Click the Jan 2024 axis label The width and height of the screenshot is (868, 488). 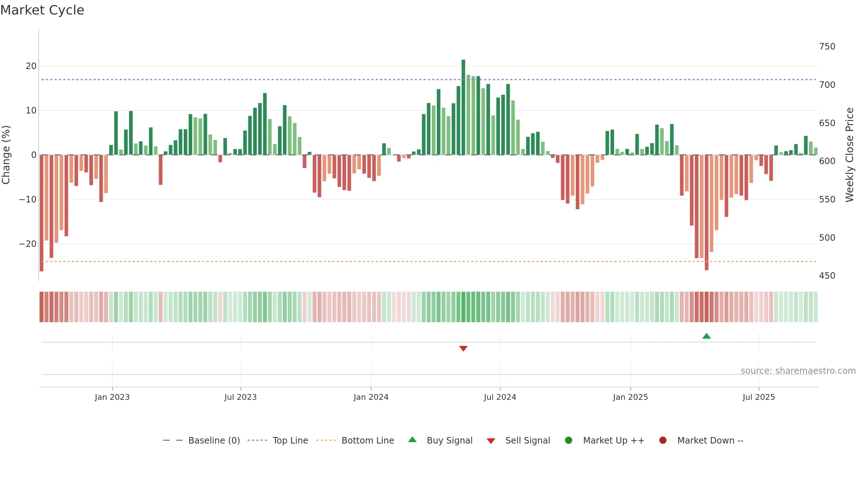(x=371, y=397)
